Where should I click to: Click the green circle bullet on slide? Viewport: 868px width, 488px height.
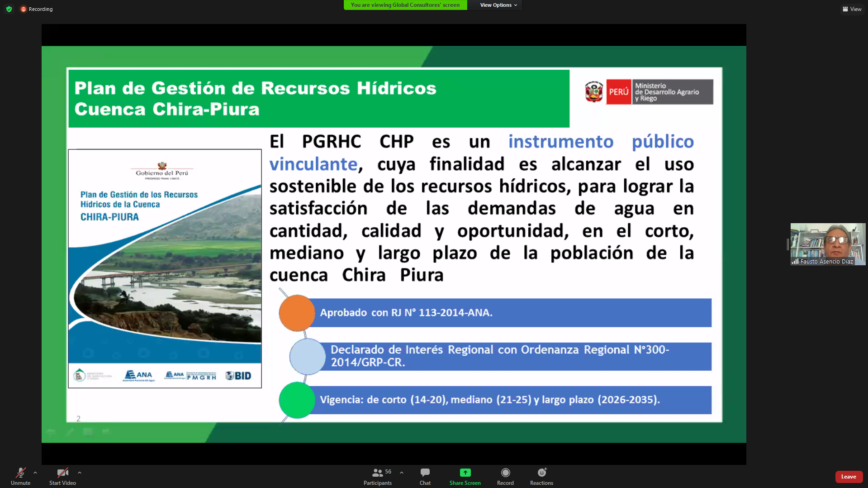297,400
